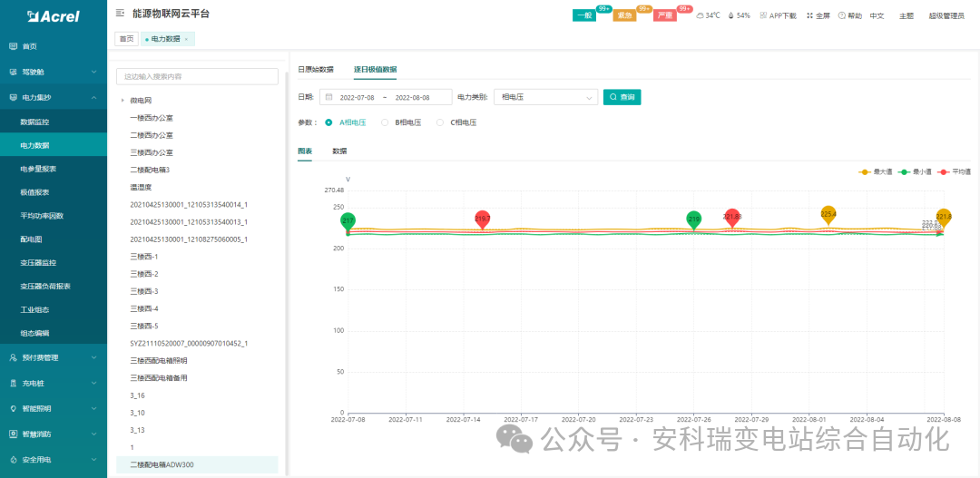Image resolution: width=980 pixels, height=478 pixels.
Task: Collapse the sidebar with the hamburger icon
Action: 120,13
